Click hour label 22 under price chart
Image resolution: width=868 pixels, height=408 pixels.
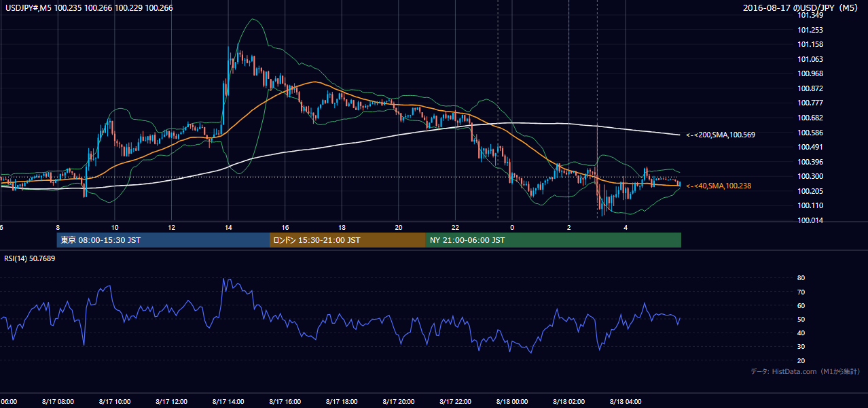coord(456,228)
